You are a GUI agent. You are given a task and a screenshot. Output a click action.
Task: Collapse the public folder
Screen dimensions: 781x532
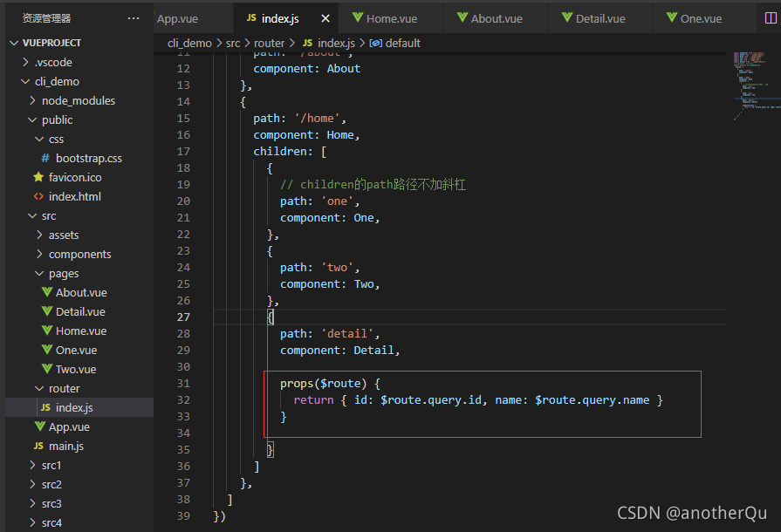pos(33,120)
